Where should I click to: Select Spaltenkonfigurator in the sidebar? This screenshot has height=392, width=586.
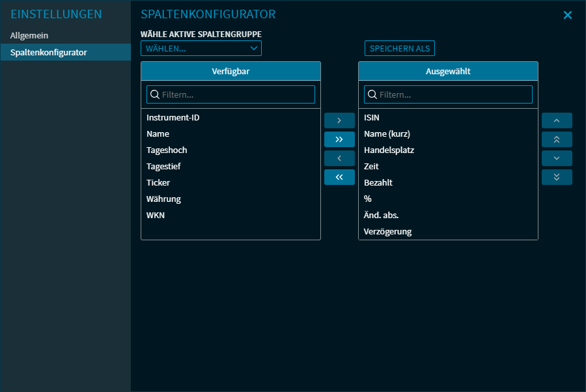pos(49,52)
